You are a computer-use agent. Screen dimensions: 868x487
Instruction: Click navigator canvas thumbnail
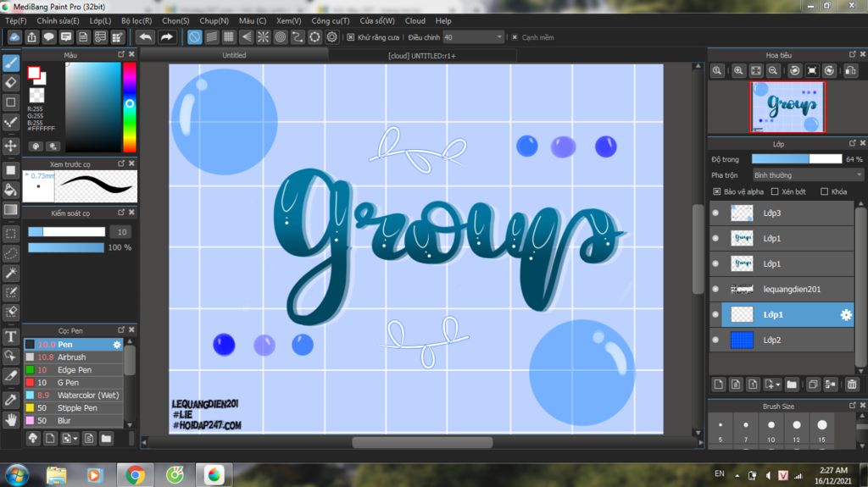[x=787, y=107]
